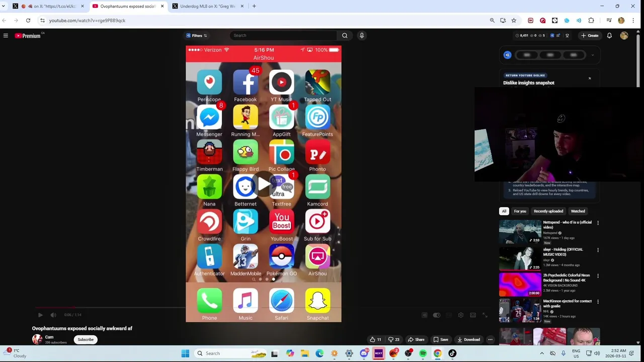
Task: Open Nettspend video thumbnail
Action: point(520,232)
